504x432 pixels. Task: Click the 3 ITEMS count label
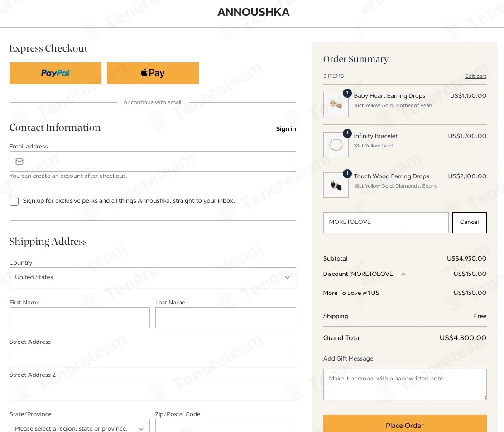[x=333, y=76]
